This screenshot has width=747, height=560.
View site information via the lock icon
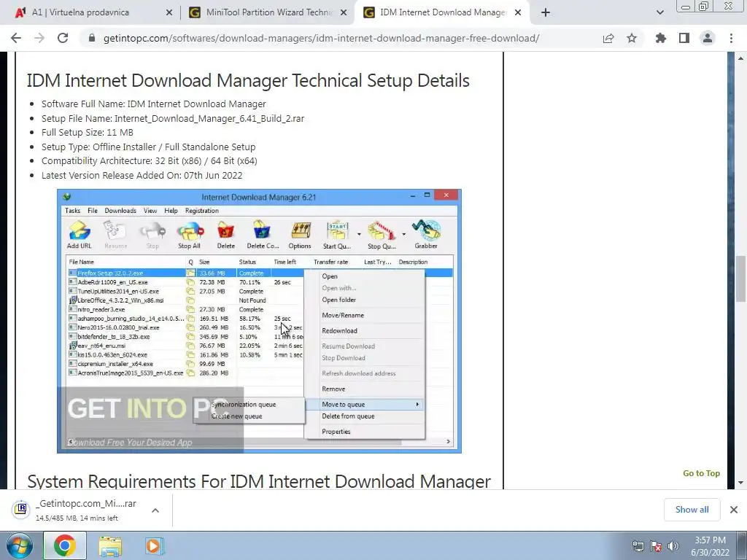[x=92, y=38]
